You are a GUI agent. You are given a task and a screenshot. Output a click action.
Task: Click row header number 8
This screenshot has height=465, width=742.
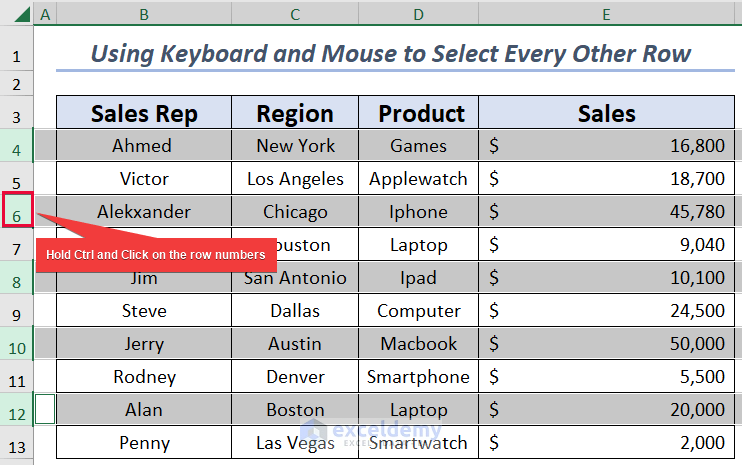tap(17, 278)
